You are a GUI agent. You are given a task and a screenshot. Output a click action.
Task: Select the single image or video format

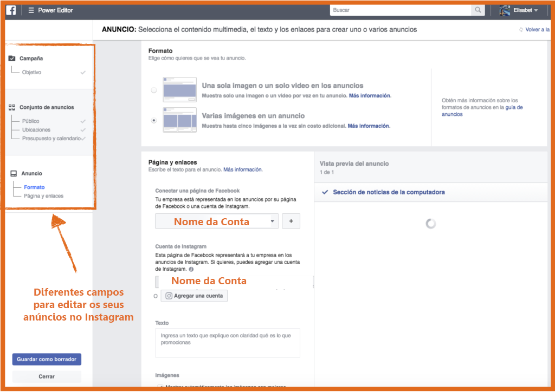pyautogui.click(x=154, y=90)
